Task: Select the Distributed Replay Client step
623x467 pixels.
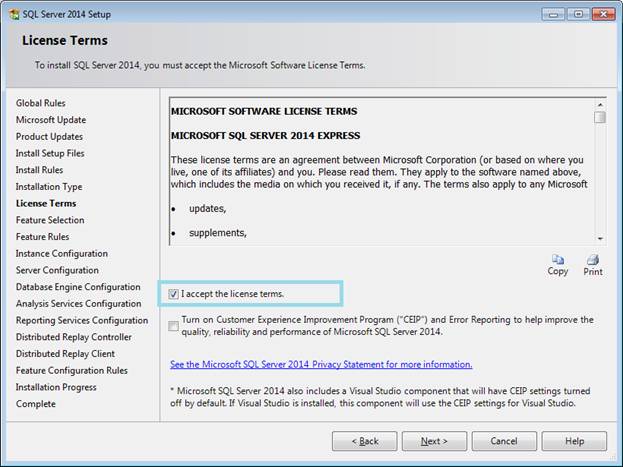Action: [x=65, y=353]
